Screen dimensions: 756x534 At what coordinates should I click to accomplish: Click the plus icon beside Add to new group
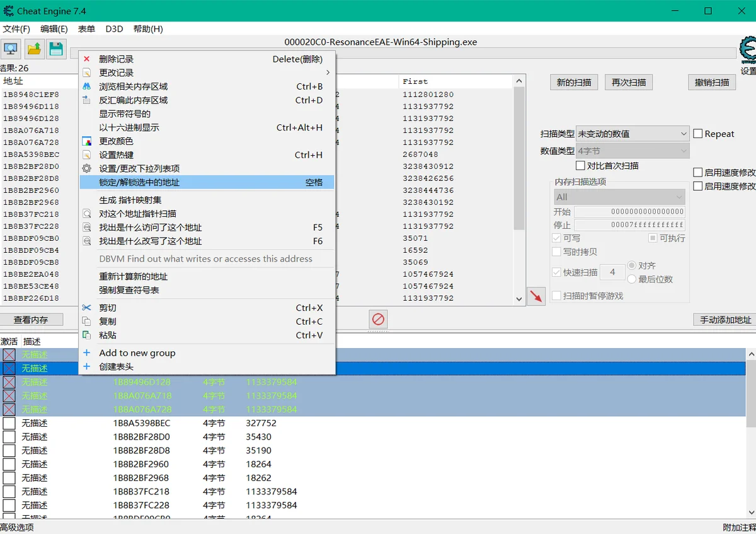(x=87, y=353)
